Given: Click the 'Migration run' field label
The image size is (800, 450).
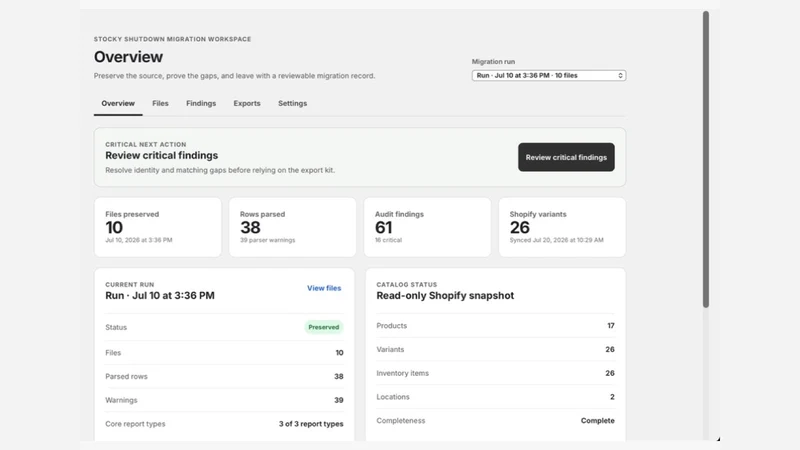Looking at the screenshot, I should [x=493, y=62].
